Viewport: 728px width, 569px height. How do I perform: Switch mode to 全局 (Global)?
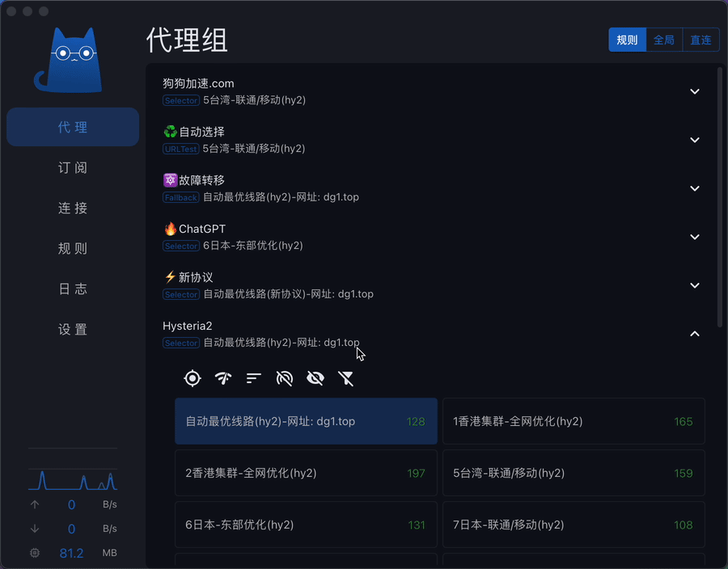[x=664, y=40]
